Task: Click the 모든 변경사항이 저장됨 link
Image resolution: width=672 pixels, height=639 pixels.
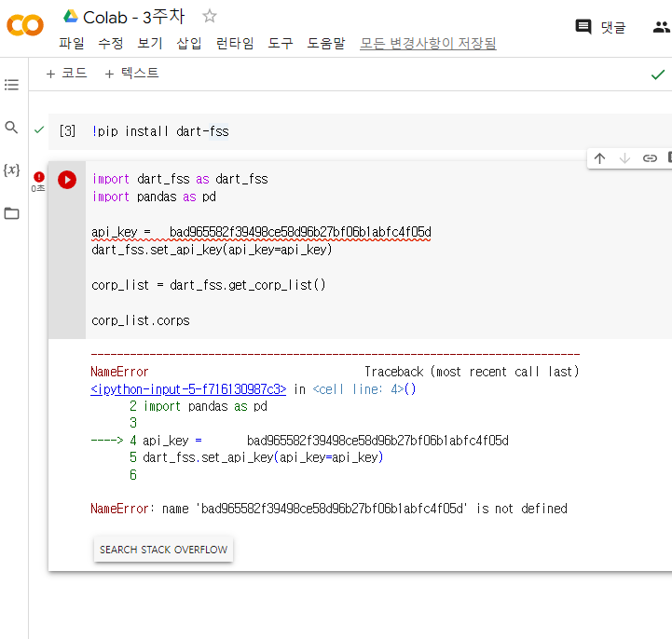Action: coord(428,43)
